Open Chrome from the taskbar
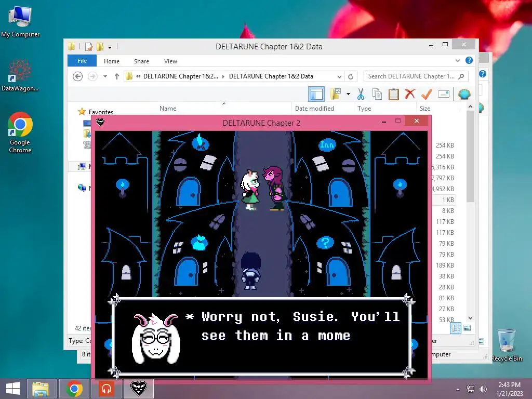 [74, 389]
